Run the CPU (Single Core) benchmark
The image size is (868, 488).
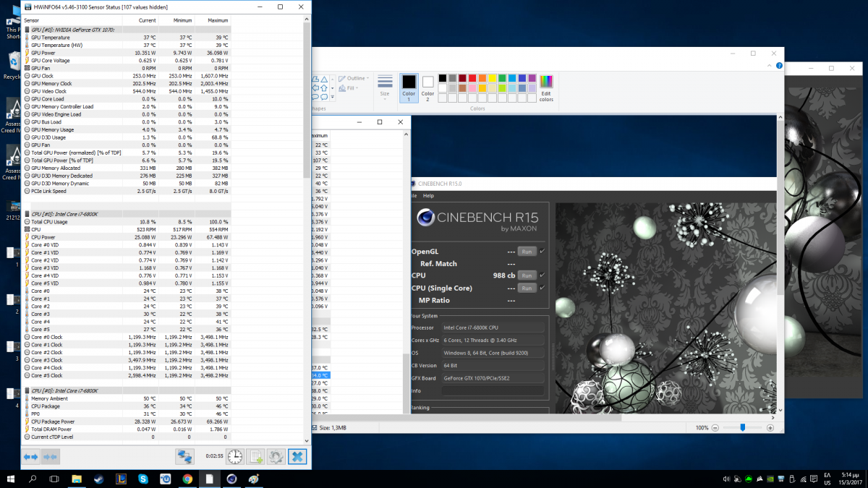pos(527,288)
